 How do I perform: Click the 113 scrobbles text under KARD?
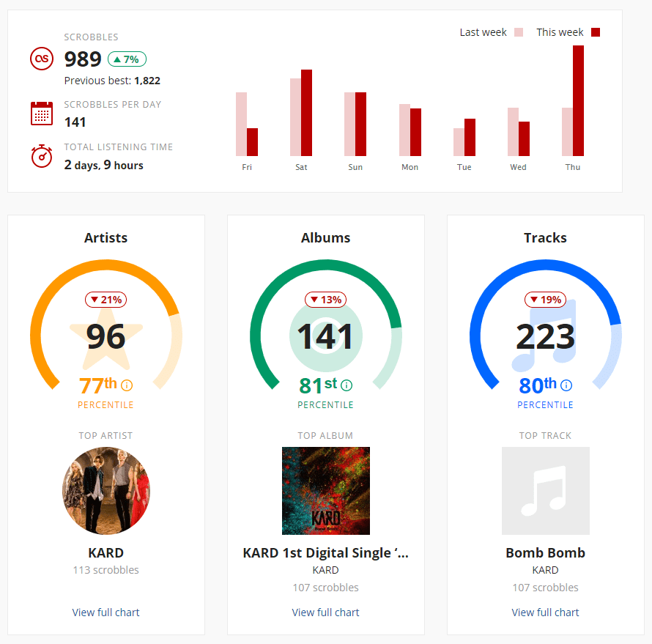pos(105,570)
